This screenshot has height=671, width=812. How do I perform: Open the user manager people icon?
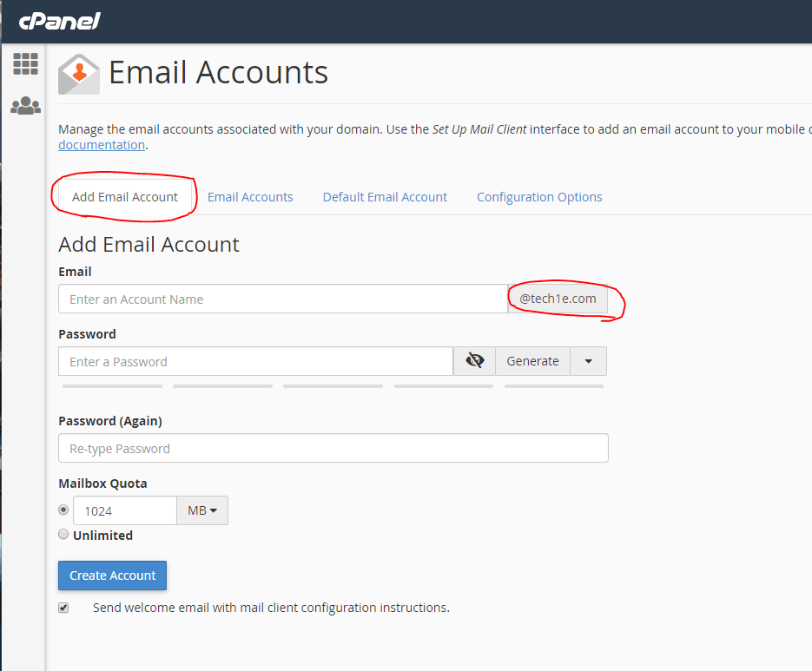pyautogui.click(x=25, y=106)
